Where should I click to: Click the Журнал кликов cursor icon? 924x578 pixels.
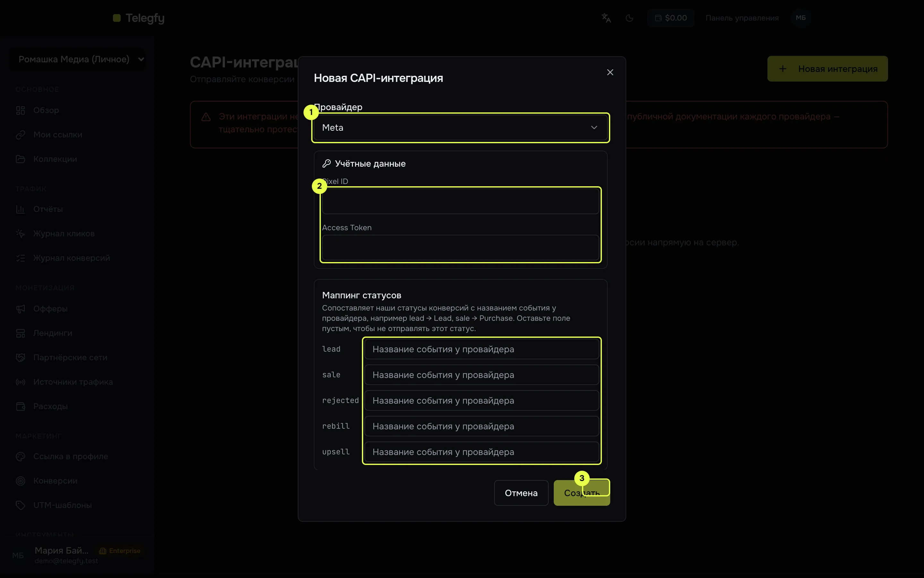click(21, 233)
